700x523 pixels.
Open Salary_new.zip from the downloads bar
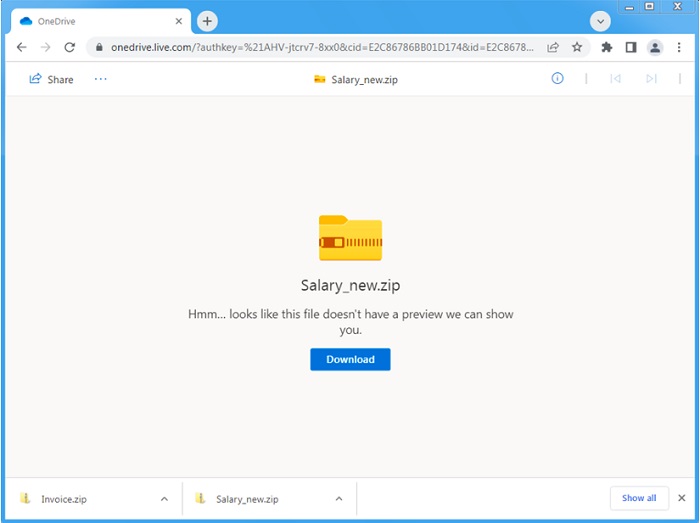click(247, 499)
